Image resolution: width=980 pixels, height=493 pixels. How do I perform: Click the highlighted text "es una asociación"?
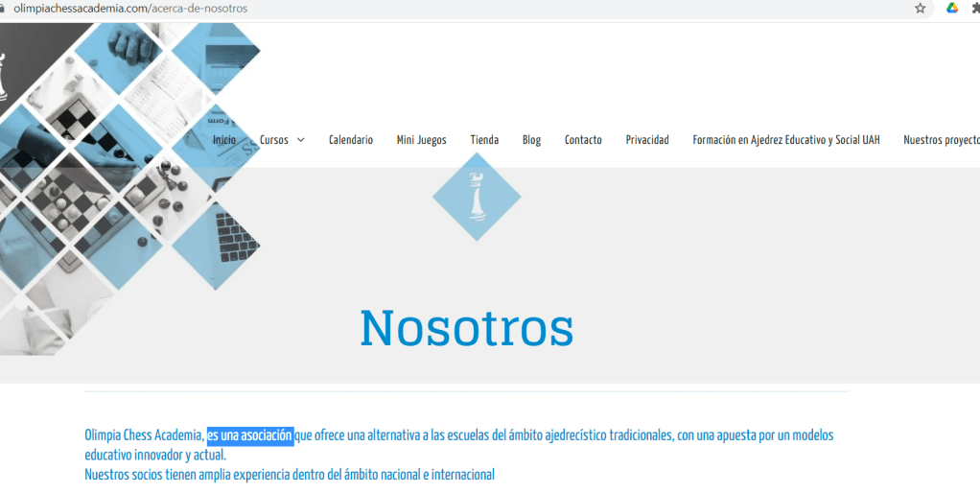(x=249, y=436)
